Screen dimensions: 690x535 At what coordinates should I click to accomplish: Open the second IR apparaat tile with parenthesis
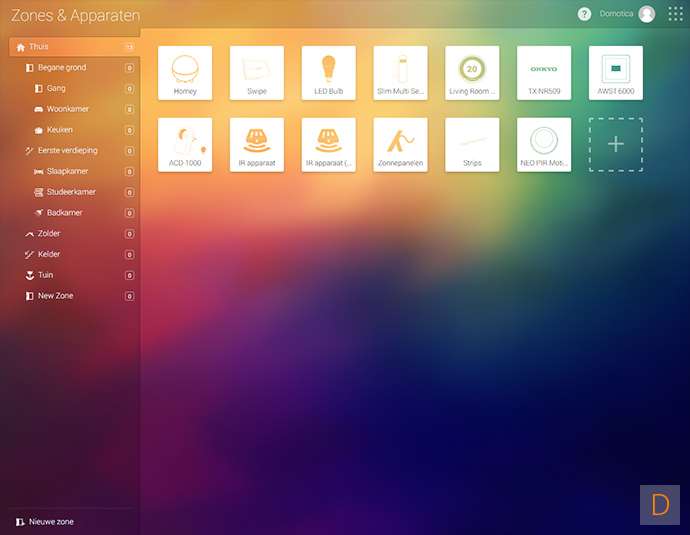(x=328, y=145)
